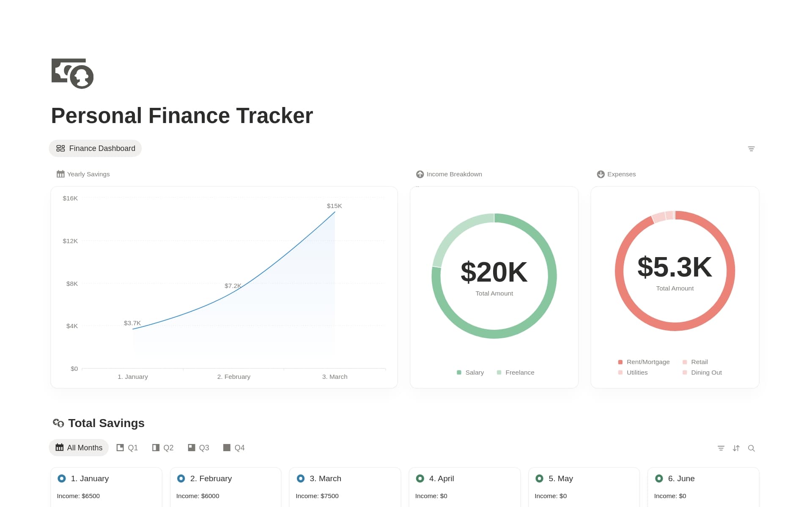812x507 pixels.
Task: Click the $15K point on savings chart
Action: [335, 212]
